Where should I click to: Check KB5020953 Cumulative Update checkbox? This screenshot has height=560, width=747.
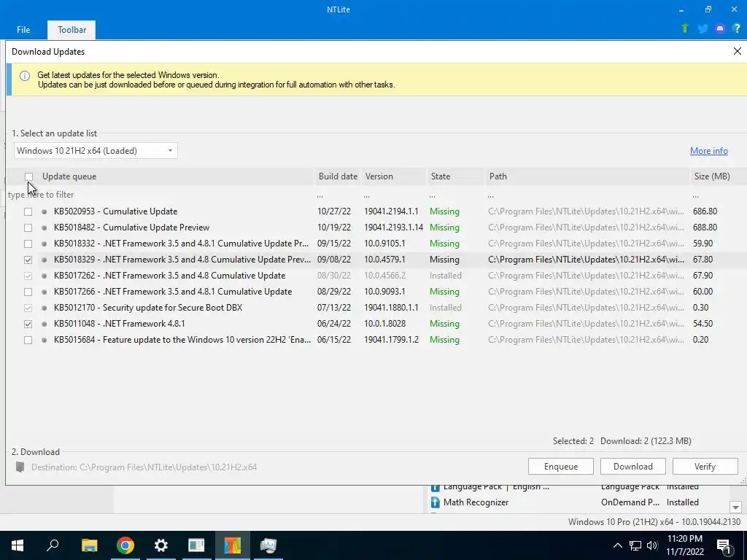(x=28, y=211)
